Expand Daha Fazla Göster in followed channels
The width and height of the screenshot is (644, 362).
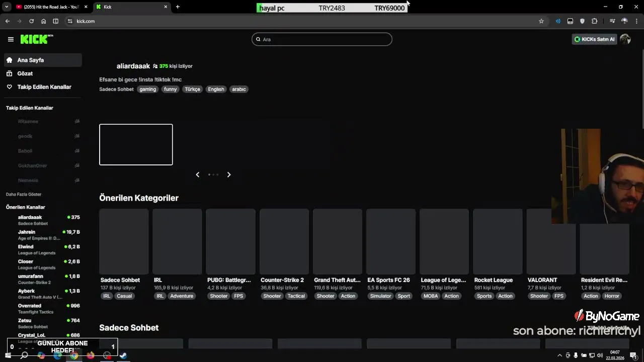24,194
